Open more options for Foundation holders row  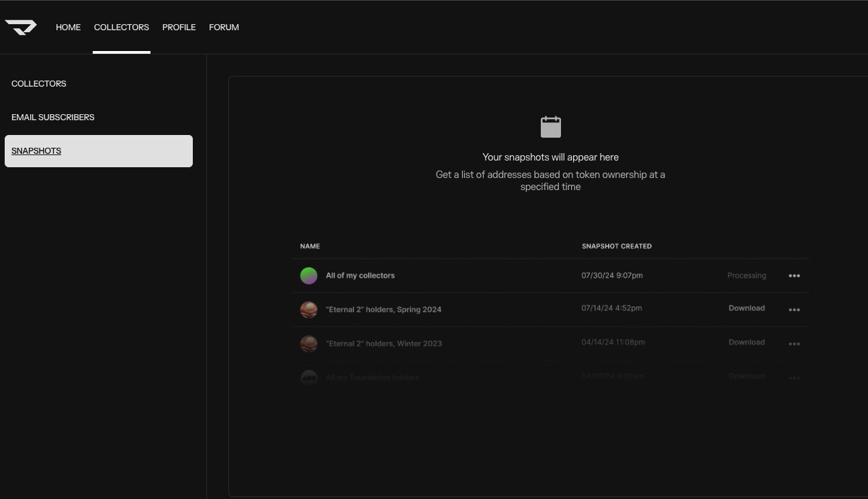794,377
